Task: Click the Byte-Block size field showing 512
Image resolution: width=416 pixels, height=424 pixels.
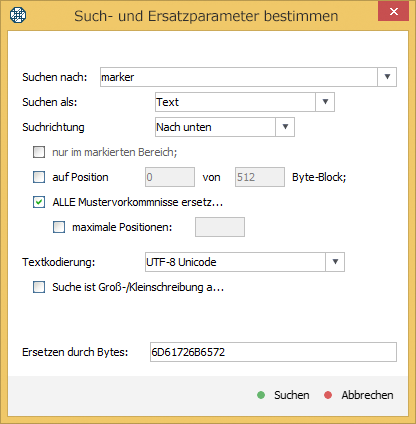Action: click(x=260, y=177)
